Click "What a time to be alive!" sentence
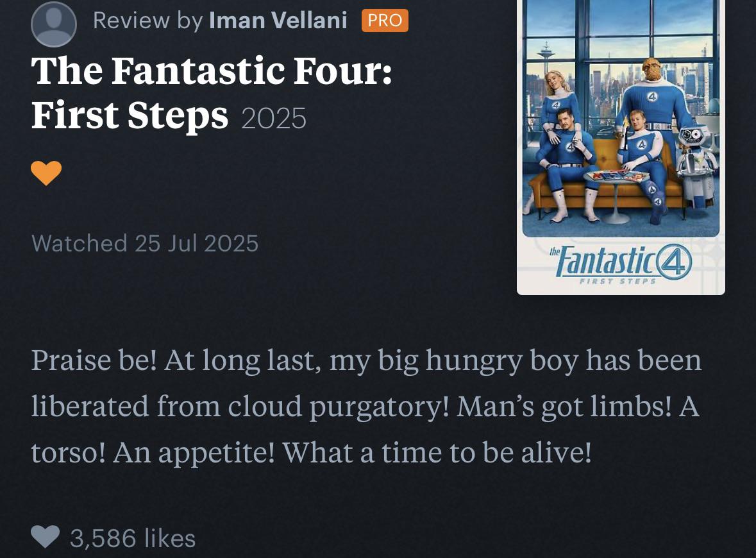Image resolution: width=756 pixels, height=558 pixels. 437,453
